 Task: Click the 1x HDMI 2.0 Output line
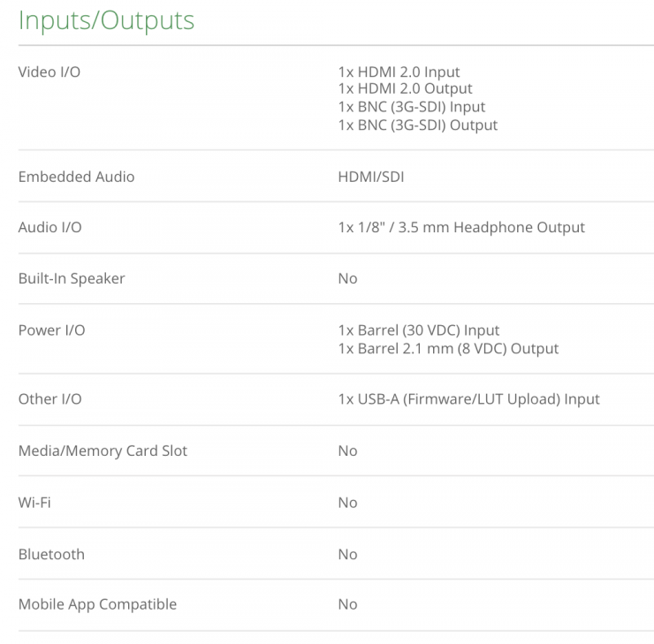pyautogui.click(x=405, y=88)
